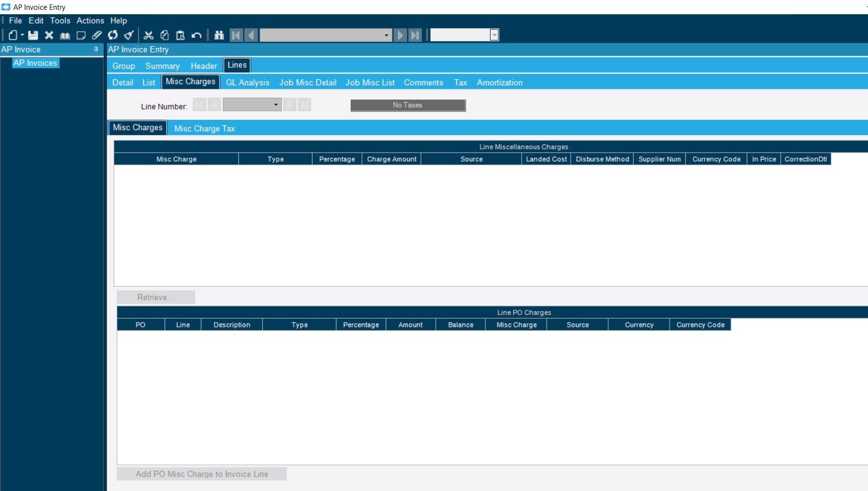Switch to the Detail sub-tab
The height and width of the screenshot is (491, 868).
pos(123,82)
